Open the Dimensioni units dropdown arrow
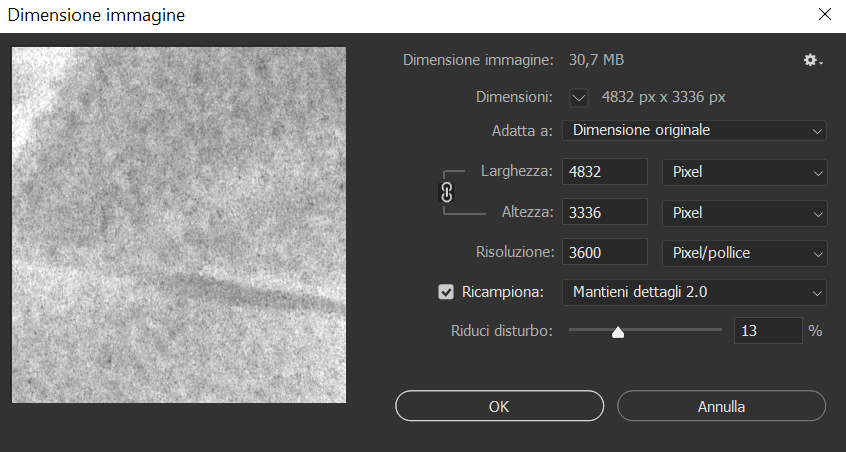Image resolution: width=846 pixels, height=452 pixels. tap(579, 98)
